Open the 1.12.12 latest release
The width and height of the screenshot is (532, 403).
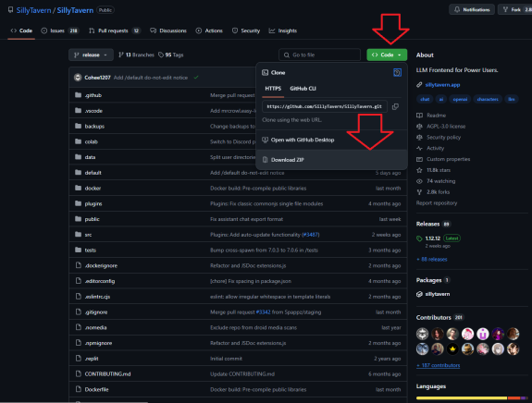pyautogui.click(x=433, y=238)
